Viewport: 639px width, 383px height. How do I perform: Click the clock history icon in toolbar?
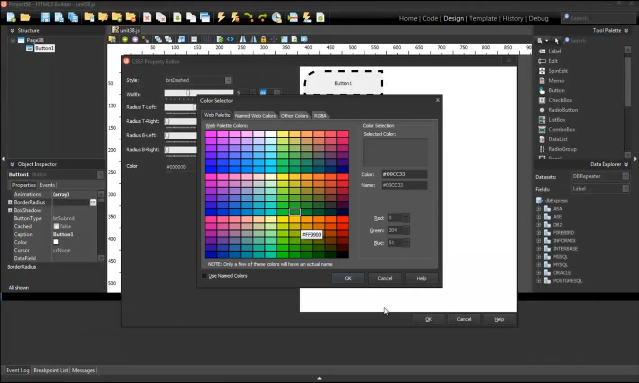(x=277, y=17)
